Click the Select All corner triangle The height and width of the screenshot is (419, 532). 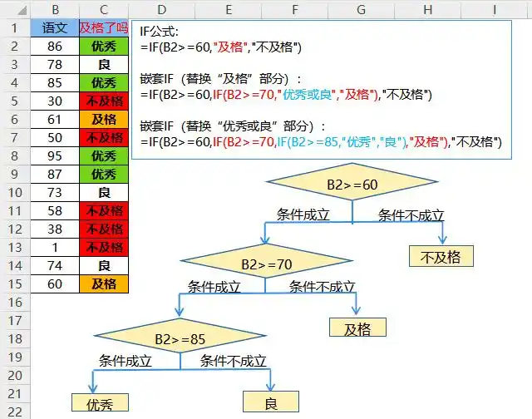pyautogui.click(x=22, y=11)
